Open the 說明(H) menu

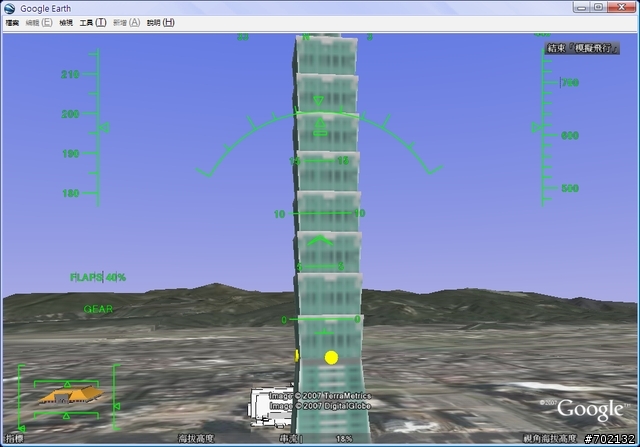coord(161,23)
